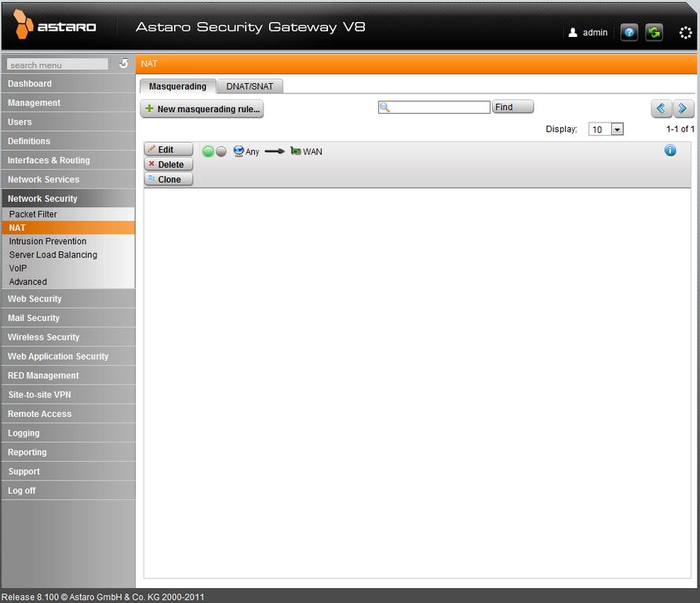Click the 1-1 of 1 pagination text
This screenshot has height=603, width=700.
point(680,129)
